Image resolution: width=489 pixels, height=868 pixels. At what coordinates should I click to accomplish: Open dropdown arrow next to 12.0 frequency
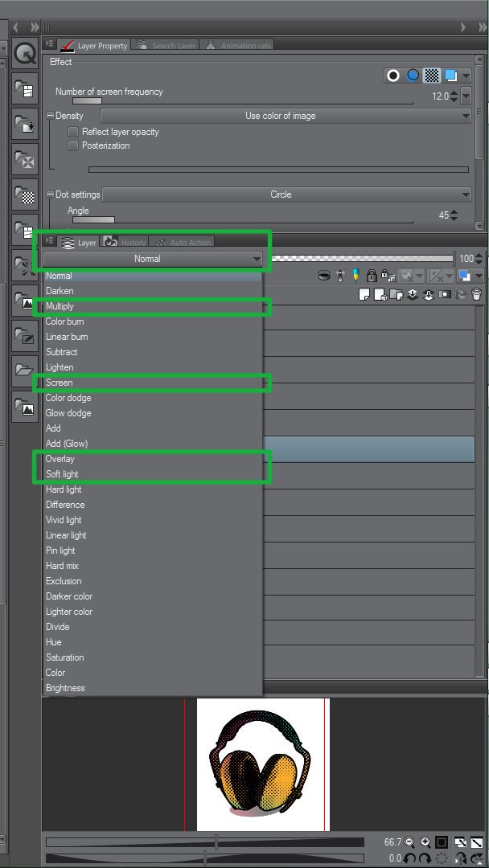(x=466, y=96)
